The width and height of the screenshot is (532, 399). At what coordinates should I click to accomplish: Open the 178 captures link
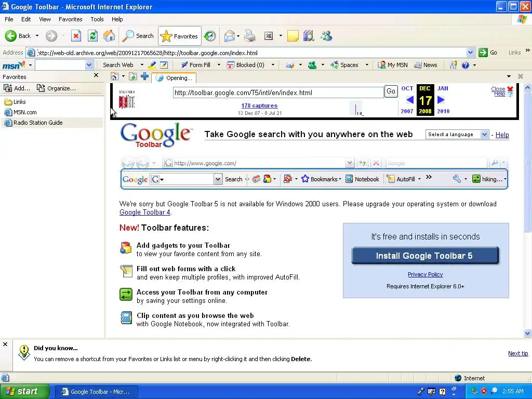click(259, 105)
